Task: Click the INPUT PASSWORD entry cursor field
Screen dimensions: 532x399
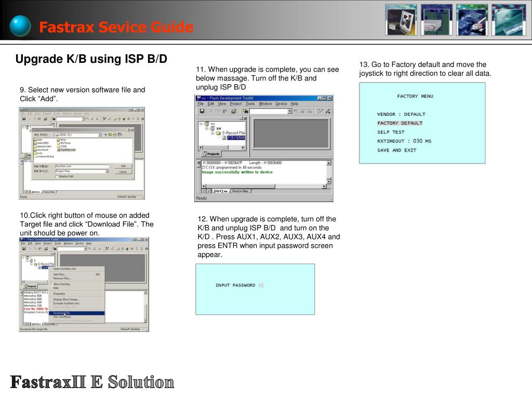Action: click(262, 285)
